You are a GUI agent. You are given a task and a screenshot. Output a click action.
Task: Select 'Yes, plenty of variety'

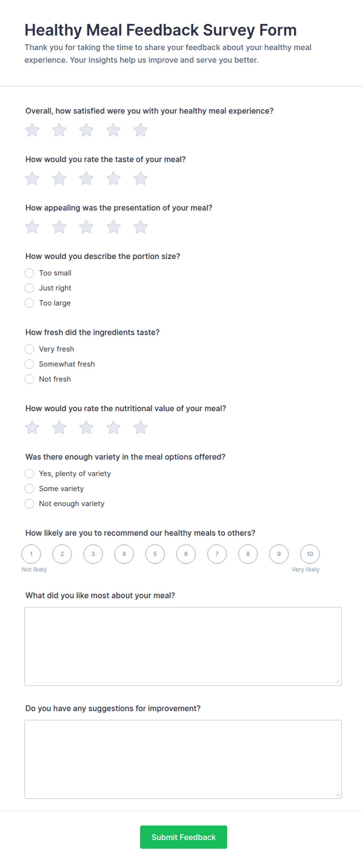(29, 474)
